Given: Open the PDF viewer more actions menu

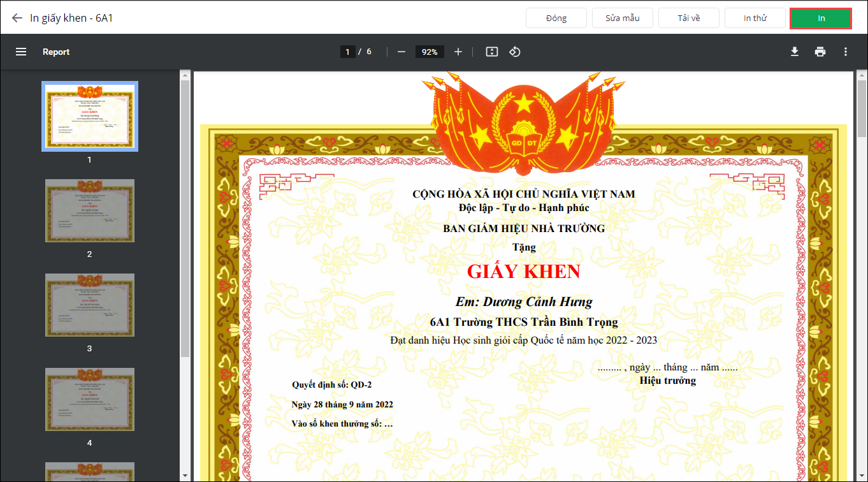Looking at the screenshot, I should tap(846, 52).
